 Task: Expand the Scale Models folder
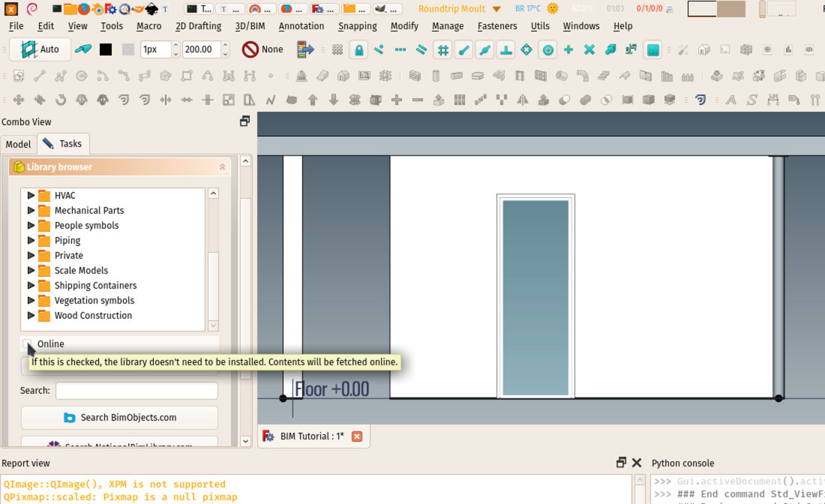tap(31, 271)
